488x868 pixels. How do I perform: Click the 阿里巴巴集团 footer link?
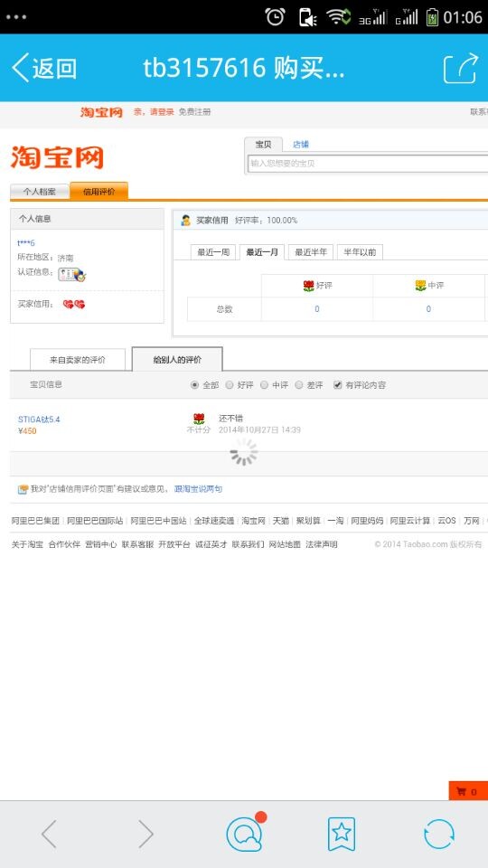point(35,521)
